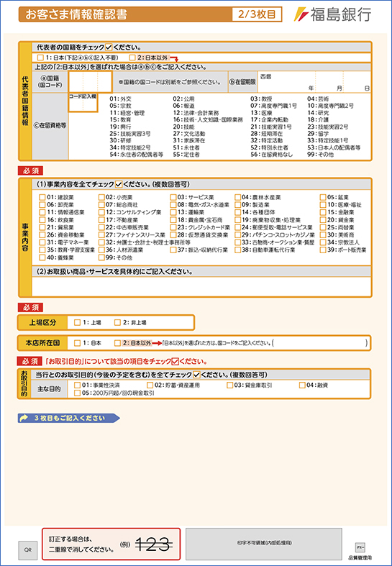Viewport: 392px width, 566px height.
Task: Check '36: 人材派遣業' box
Action: [x=101, y=250]
